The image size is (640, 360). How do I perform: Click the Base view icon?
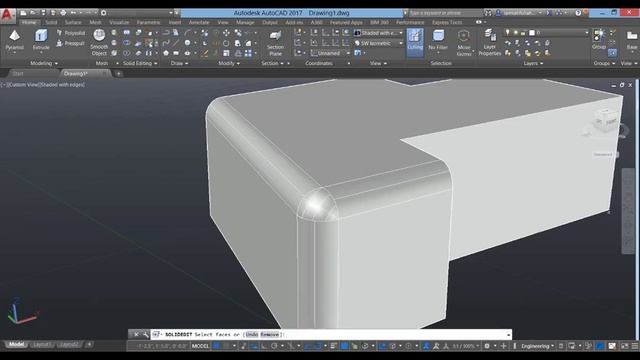[631, 40]
